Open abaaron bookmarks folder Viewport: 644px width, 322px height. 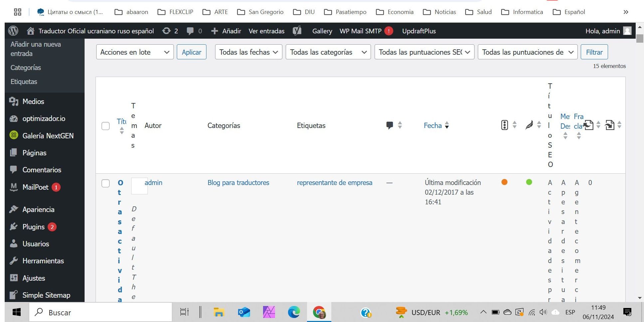tap(132, 12)
